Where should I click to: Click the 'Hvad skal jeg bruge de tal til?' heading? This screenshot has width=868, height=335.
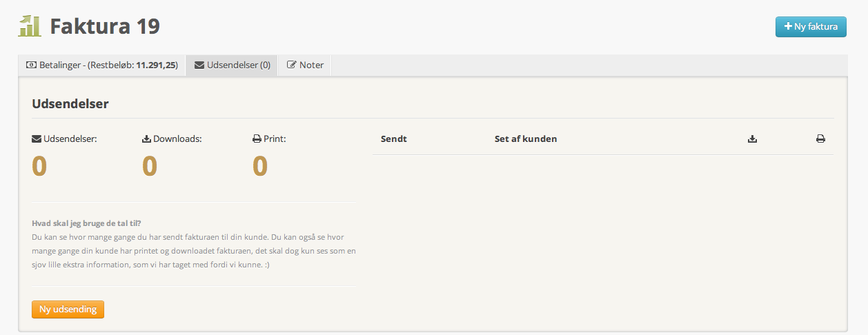(x=86, y=223)
